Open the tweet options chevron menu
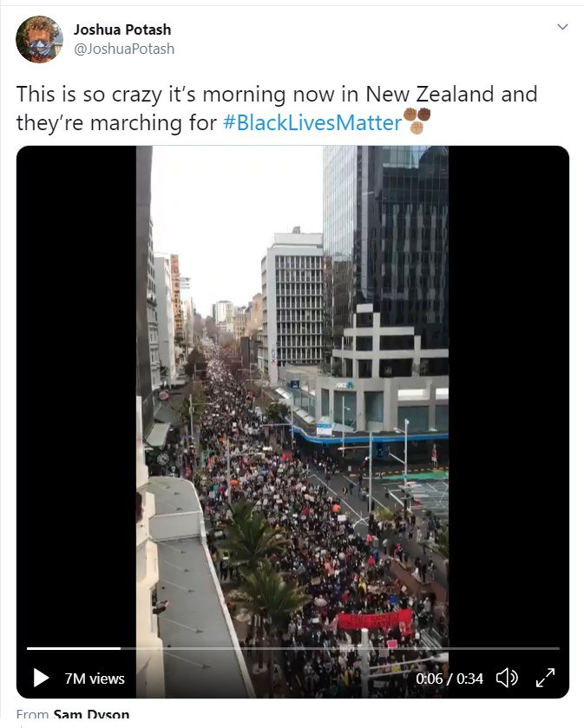This screenshot has width=584, height=728. tap(562, 26)
